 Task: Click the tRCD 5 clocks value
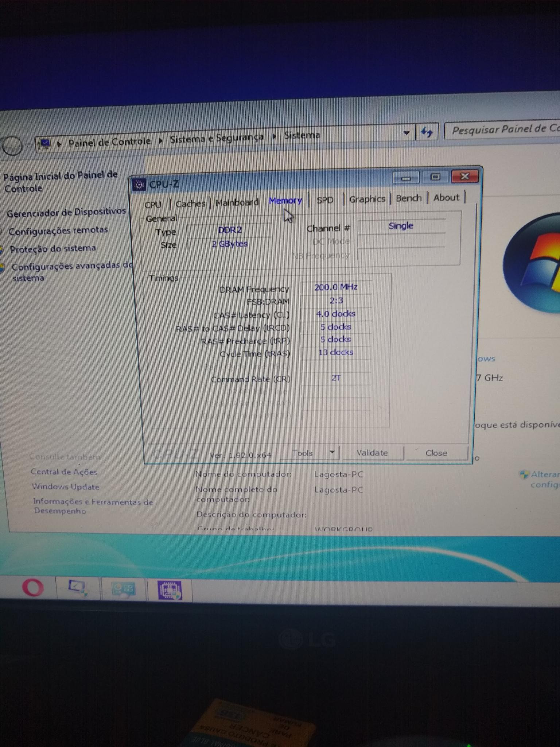[336, 327]
